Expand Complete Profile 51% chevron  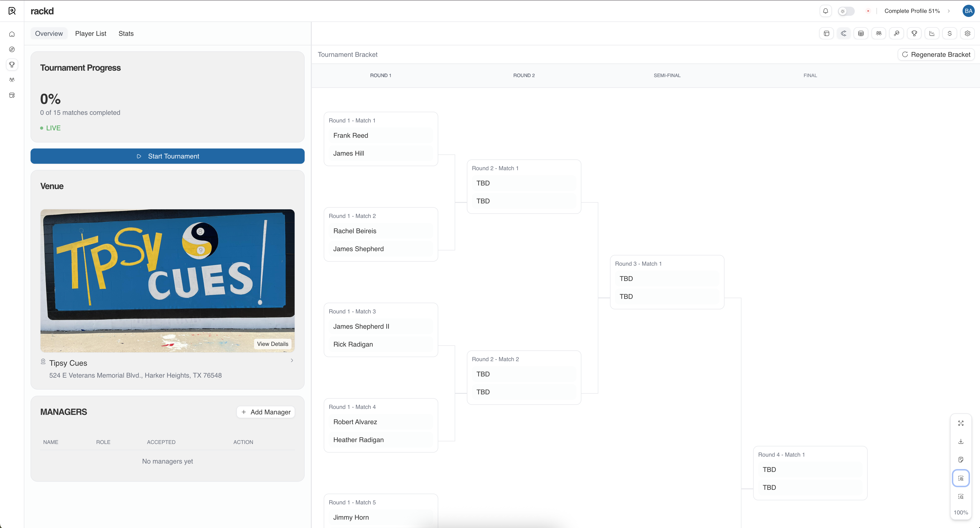949,11
